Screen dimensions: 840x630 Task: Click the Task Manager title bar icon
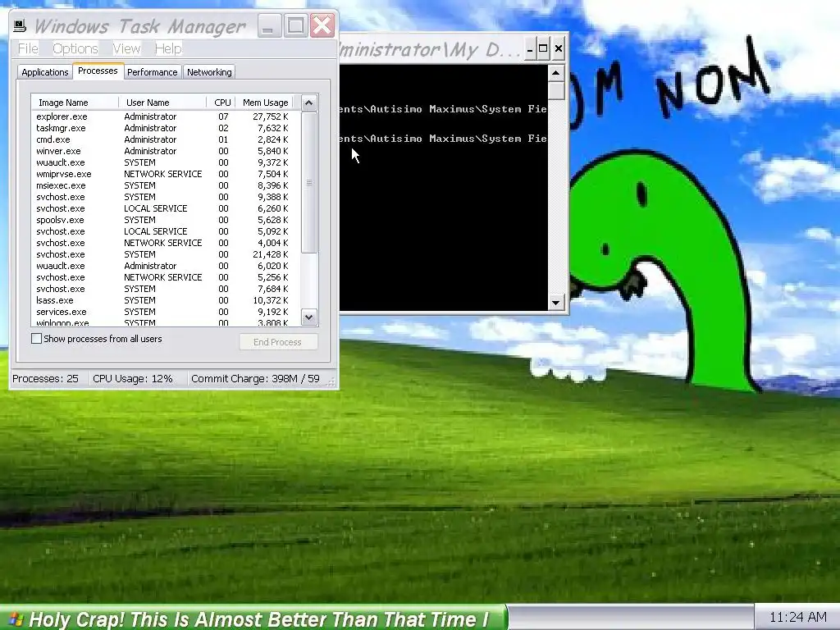pos(20,25)
